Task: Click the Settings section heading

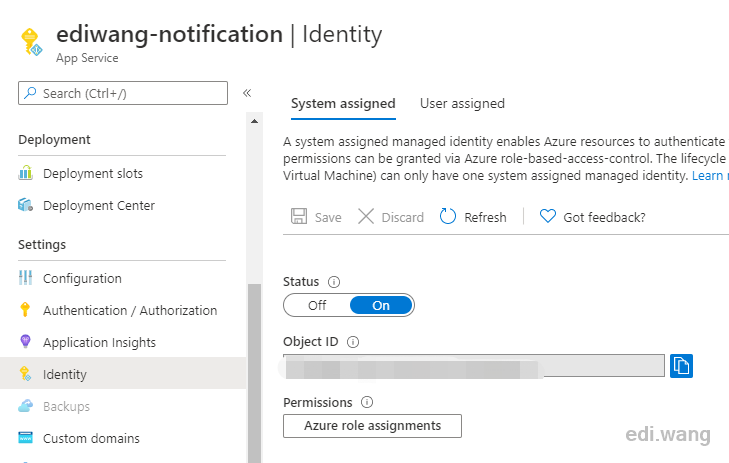Action: click(42, 245)
